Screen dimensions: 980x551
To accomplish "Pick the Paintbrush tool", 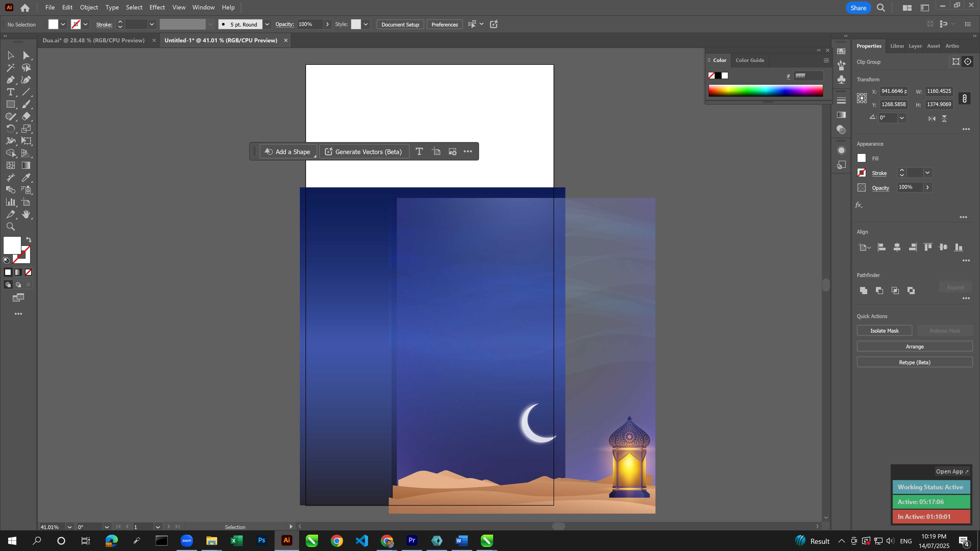I will tap(26, 104).
